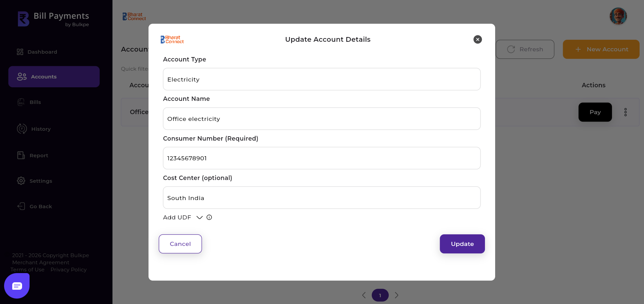Click the user avatar in top corner
644x304 pixels.
(618, 16)
